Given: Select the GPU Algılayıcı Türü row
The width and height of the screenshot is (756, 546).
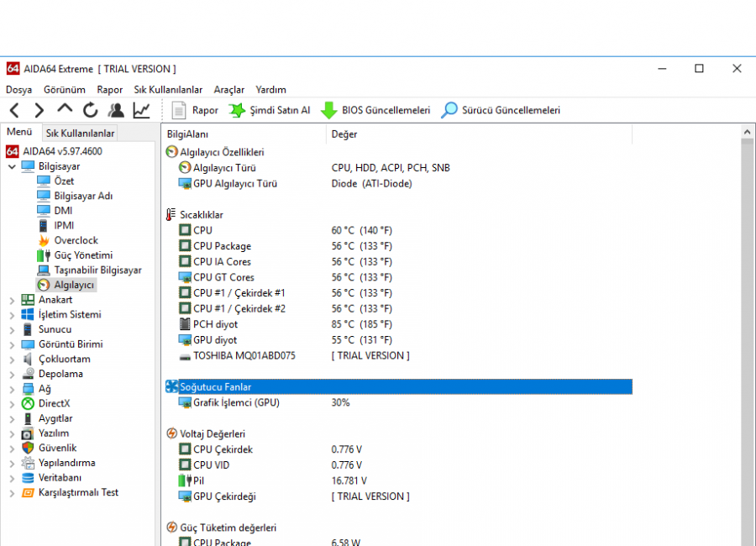Looking at the screenshot, I should click(398, 184).
